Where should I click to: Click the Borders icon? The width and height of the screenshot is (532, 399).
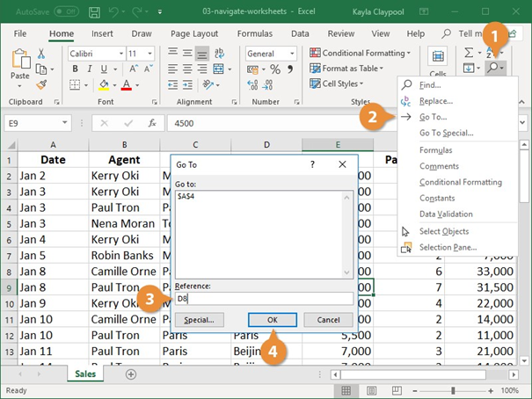click(x=75, y=84)
